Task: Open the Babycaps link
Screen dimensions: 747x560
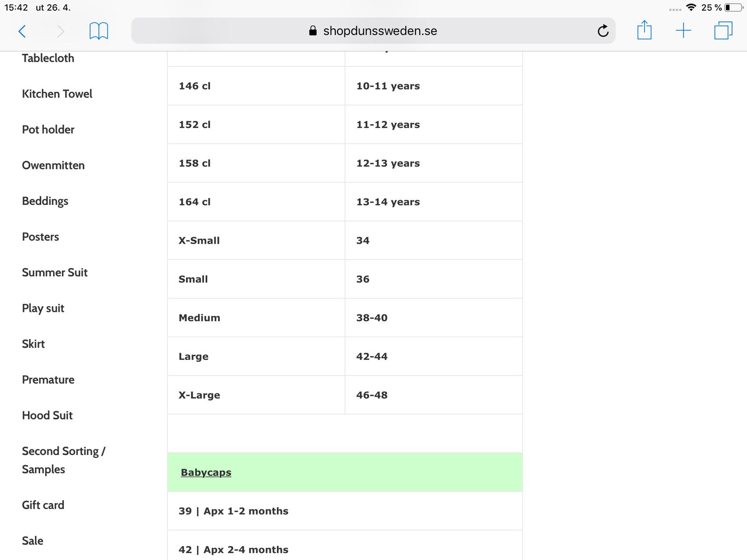Action: coord(206,472)
